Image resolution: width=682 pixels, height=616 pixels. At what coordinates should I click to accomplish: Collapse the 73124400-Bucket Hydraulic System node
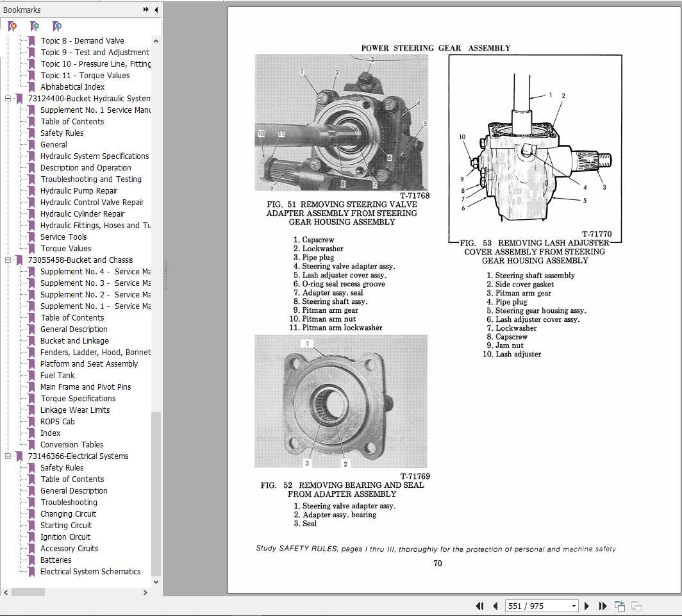click(8, 99)
